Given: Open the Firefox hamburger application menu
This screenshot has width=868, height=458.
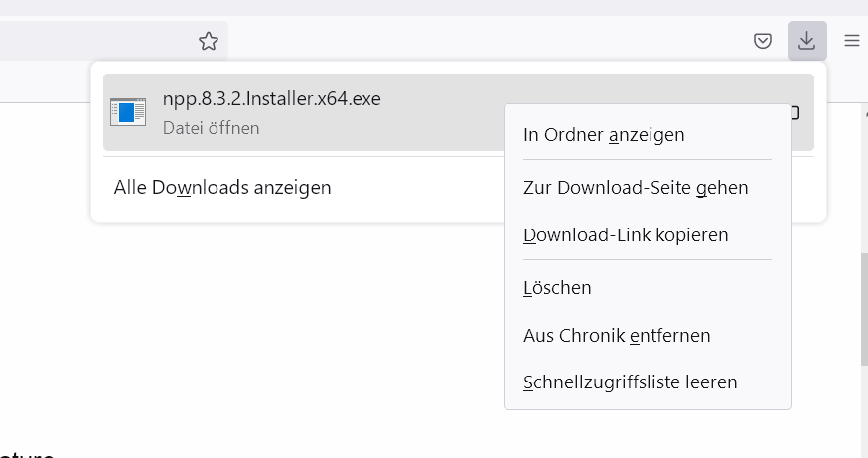Looking at the screenshot, I should (x=852, y=41).
